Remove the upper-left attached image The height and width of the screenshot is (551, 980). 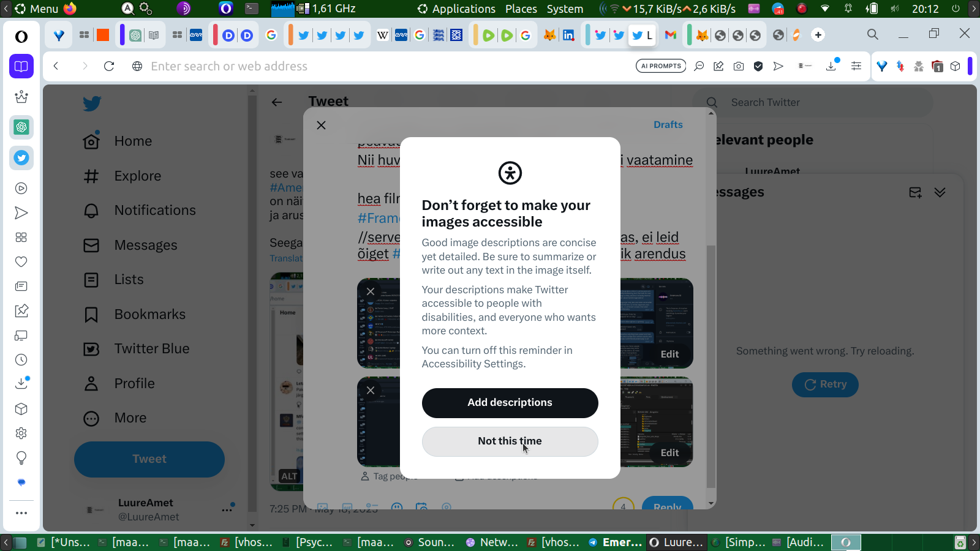click(371, 291)
